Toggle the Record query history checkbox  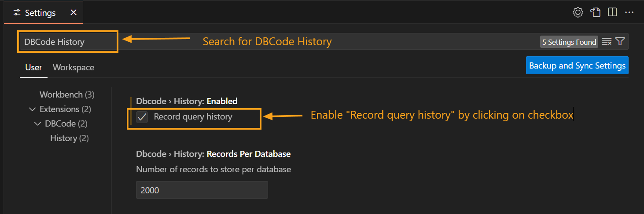coord(142,117)
